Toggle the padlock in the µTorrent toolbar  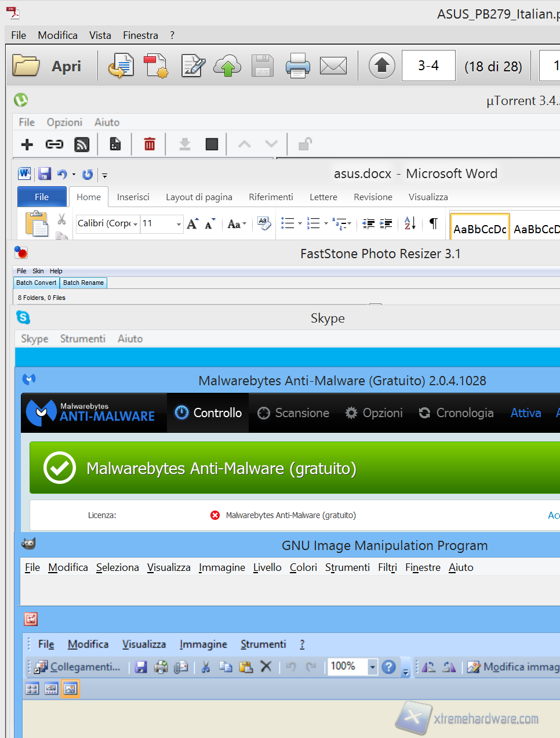(304, 144)
